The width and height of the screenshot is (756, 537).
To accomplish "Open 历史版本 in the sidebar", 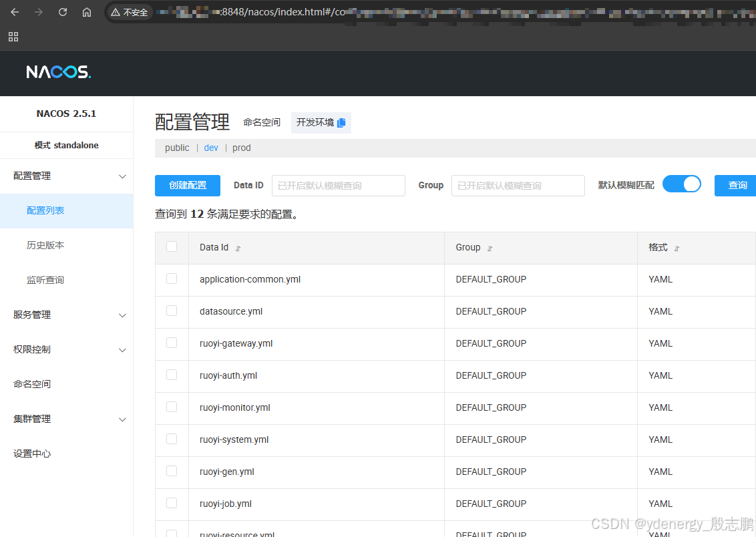I will click(45, 246).
